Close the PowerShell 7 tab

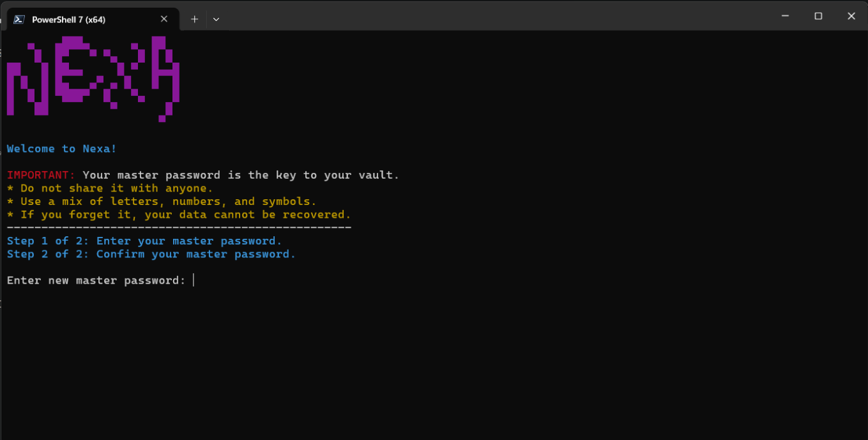tap(164, 19)
